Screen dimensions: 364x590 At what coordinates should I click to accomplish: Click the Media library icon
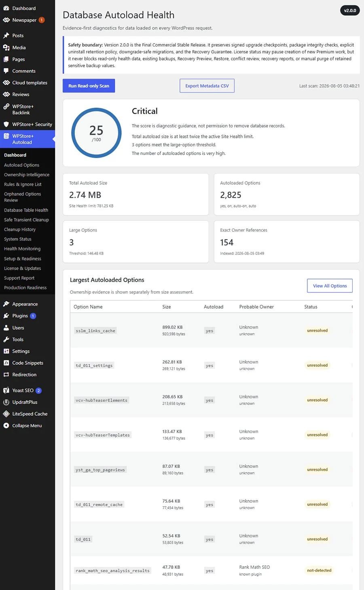pyautogui.click(x=6, y=47)
